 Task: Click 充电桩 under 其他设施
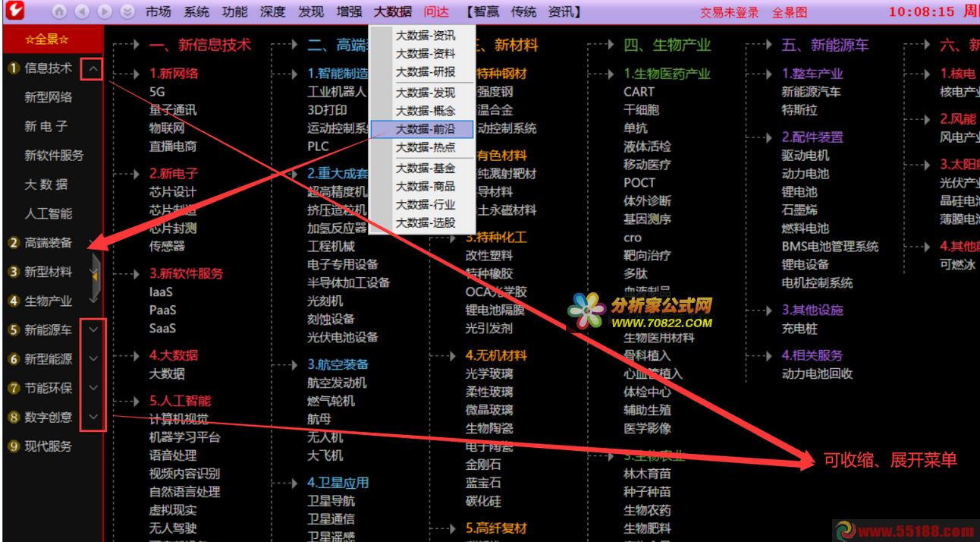pos(799,329)
